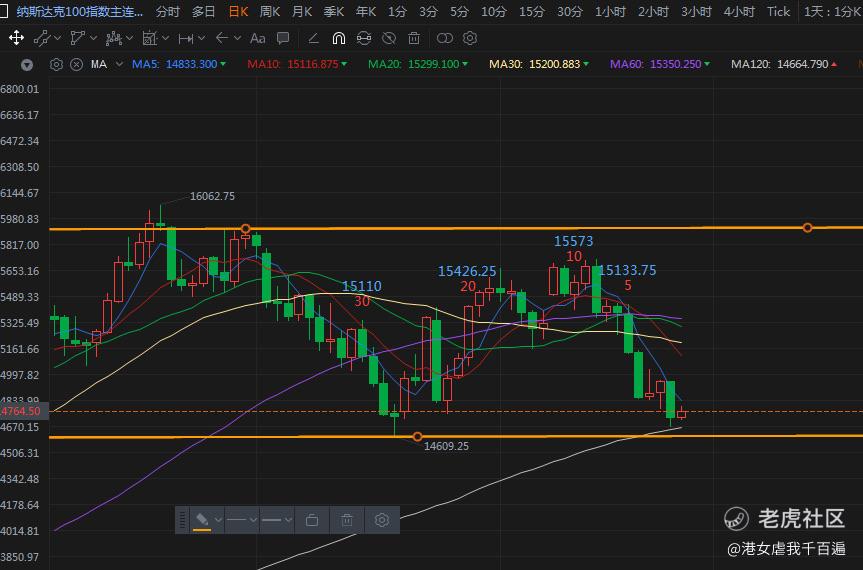Image resolution: width=863 pixels, height=570 pixels.
Task: Open the line color pencil swatch
Action: pyautogui.click(x=202, y=519)
